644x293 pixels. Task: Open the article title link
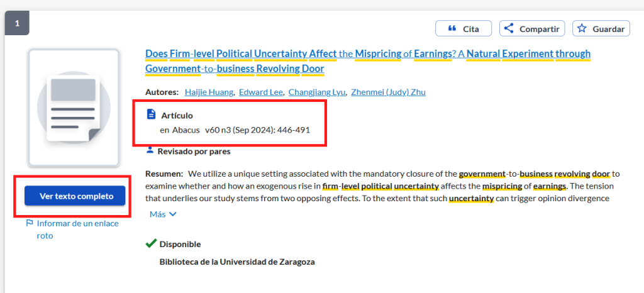[368, 61]
